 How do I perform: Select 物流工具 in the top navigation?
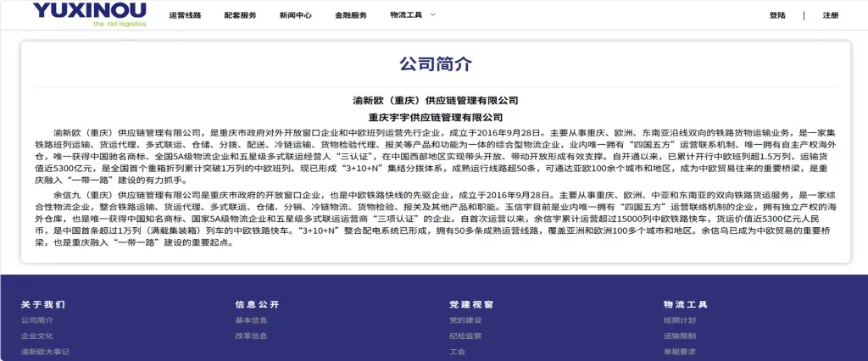[x=406, y=15]
